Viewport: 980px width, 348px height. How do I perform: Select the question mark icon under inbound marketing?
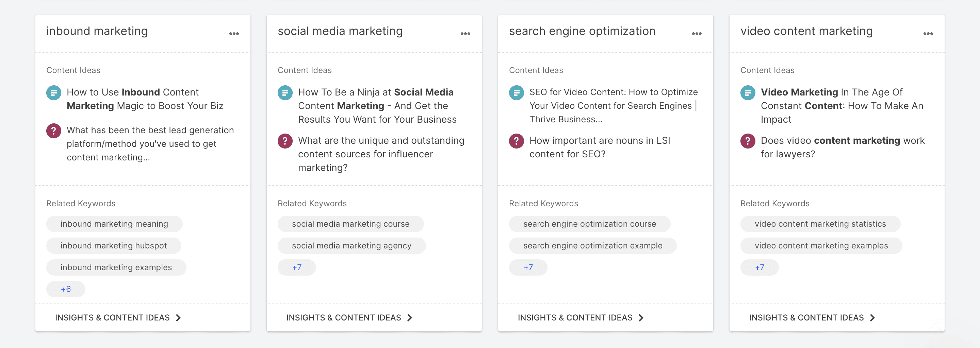[x=53, y=130]
